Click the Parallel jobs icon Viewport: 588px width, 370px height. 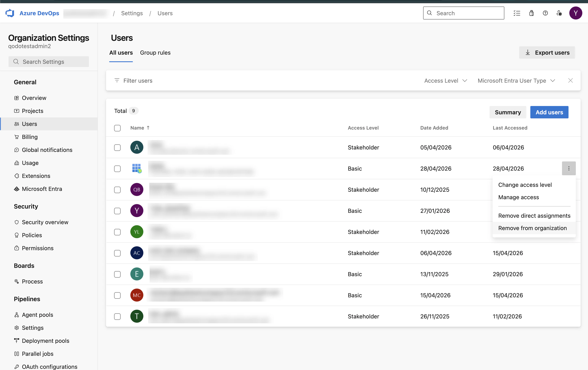click(17, 353)
